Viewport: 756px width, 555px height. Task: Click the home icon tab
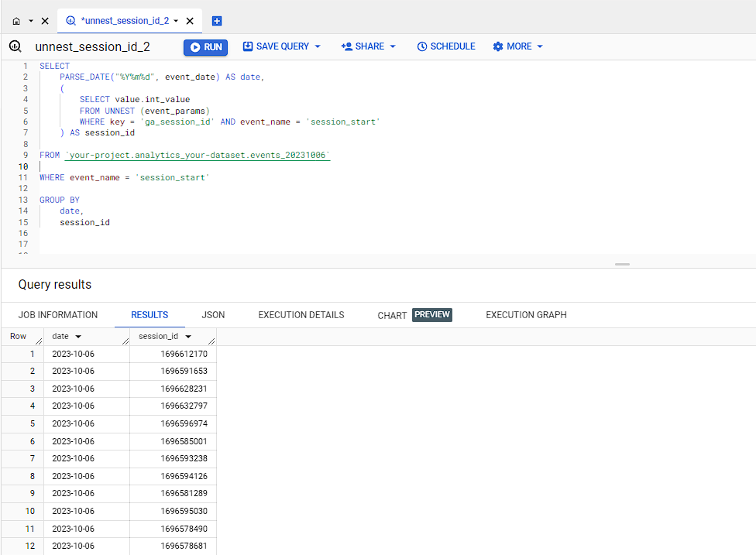coord(16,21)
